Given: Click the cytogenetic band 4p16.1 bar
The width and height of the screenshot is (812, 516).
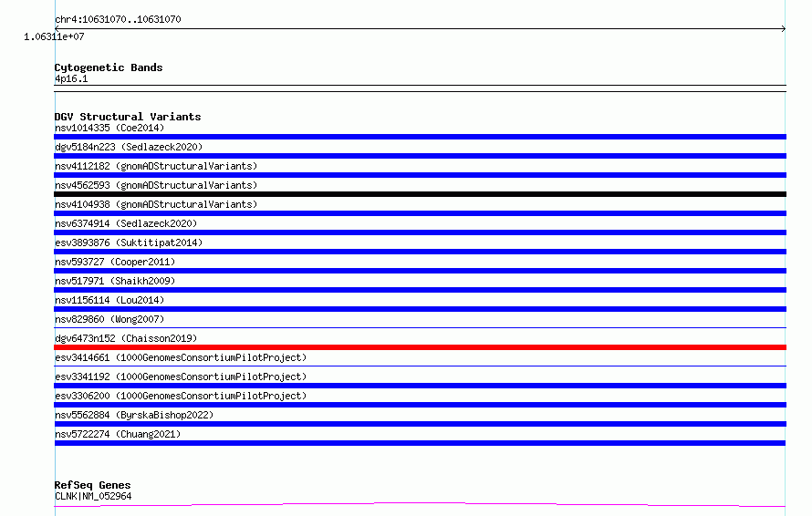Looking at the screenshot, I should (x=420, y=88).
